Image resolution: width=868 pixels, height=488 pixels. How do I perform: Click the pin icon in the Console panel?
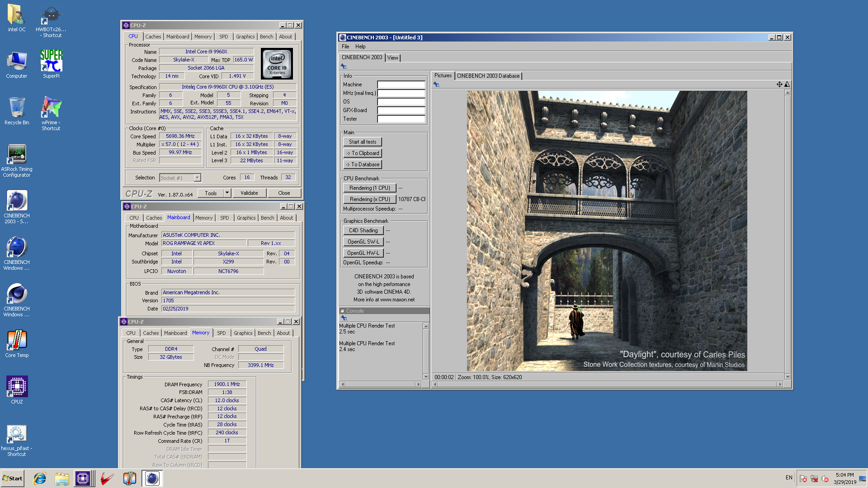click(344, 318)
